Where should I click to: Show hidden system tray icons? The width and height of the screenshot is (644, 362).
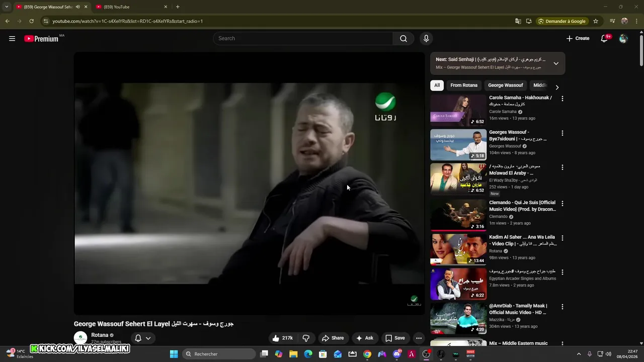point(579,354)
